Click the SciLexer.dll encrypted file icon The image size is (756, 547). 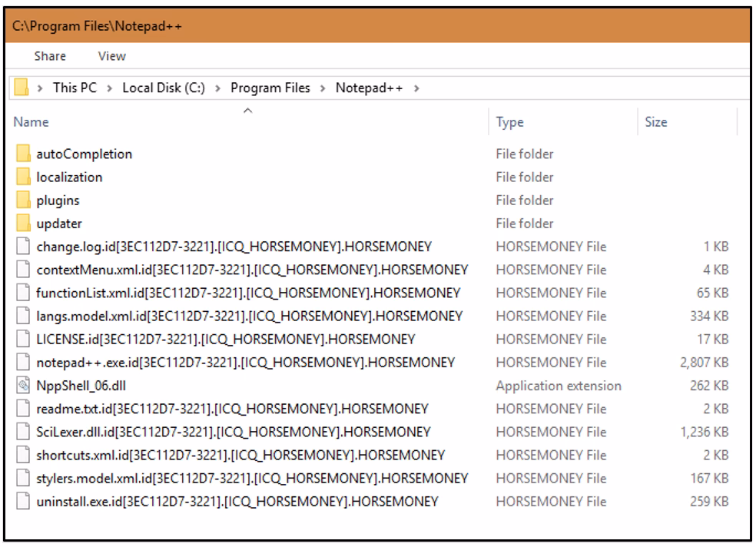[x=22, y=431]
